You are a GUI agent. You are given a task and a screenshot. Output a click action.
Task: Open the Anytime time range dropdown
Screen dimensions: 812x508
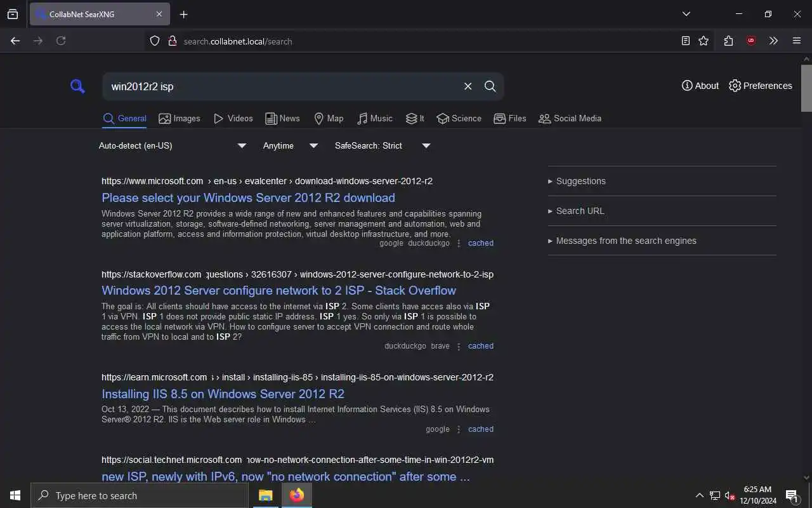[x=291, y=145]
